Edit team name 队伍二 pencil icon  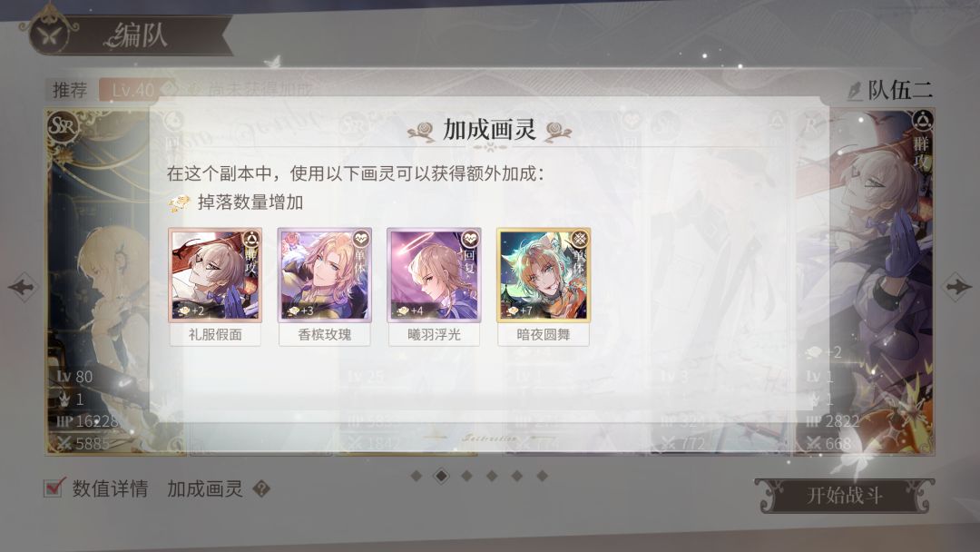point(855,92)
